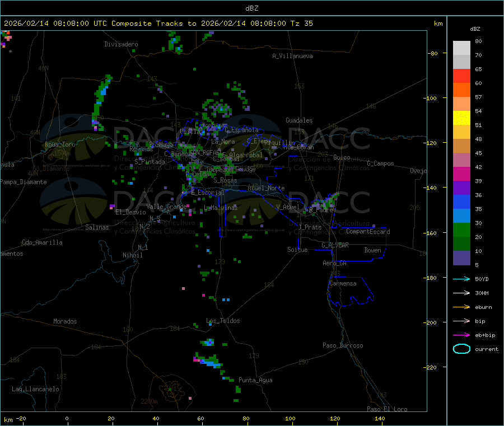Click the S_Pintada map label
The image size is (504, 426).
[150, 162]
